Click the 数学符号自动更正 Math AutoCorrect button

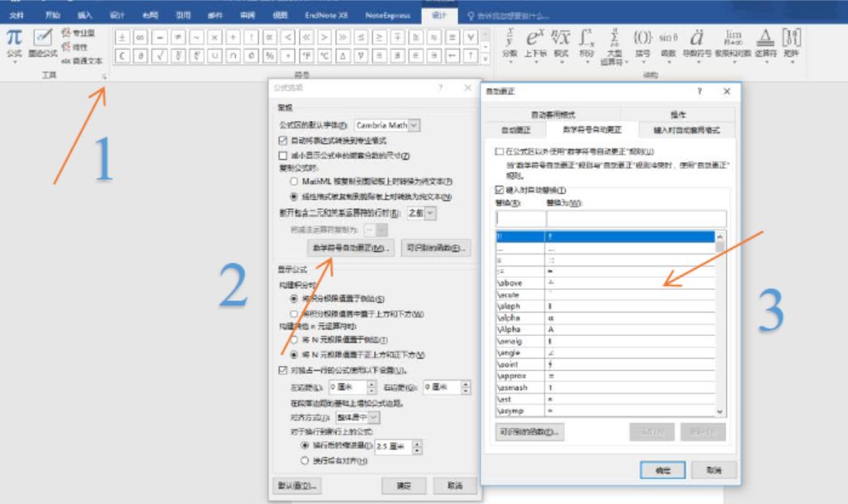click(351, 248)
